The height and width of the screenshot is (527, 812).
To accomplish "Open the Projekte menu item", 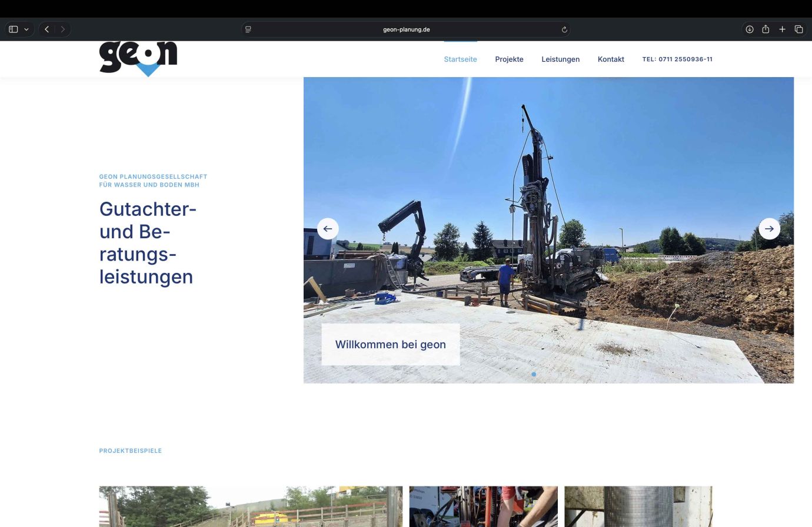I will tap(509, 59).
